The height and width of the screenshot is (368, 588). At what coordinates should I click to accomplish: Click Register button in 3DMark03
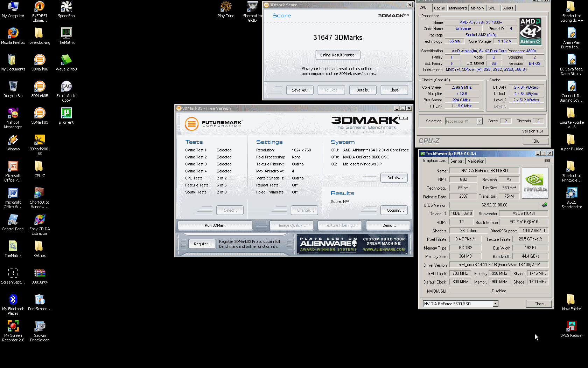point(203,244)
